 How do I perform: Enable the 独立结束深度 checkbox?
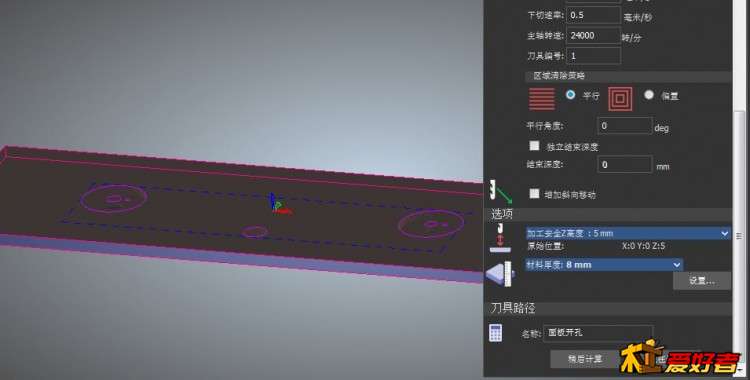pyautogui.click(x=535, y=145)
